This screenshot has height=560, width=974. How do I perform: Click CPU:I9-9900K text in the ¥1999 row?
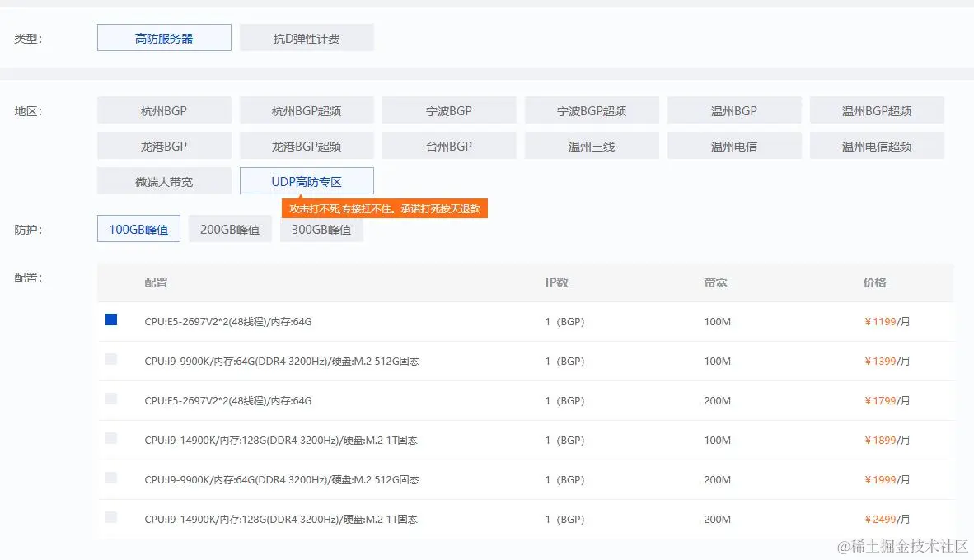282,480
